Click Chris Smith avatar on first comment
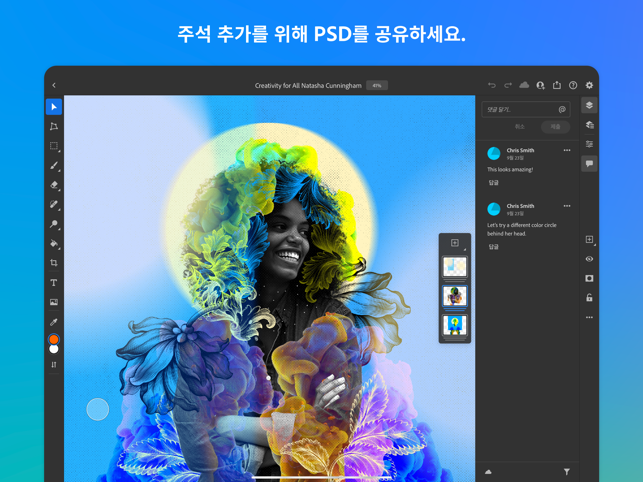The height and width of the screenshot is (482, 643). click(494, 153)
